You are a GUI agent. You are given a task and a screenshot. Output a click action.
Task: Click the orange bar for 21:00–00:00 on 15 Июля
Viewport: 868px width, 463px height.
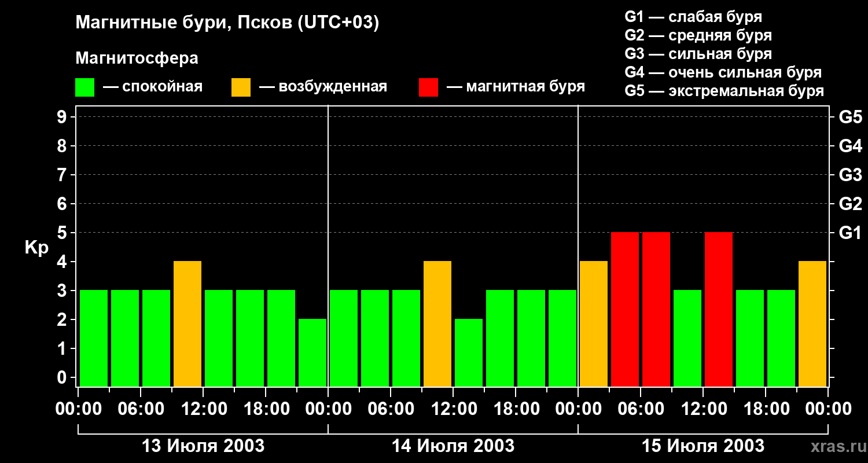point(812,324)
